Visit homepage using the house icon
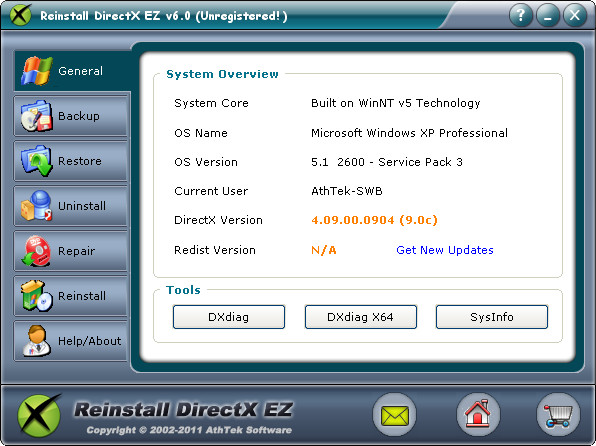This screenshot has width=596, height=446. pyautogui.click(x=478, y=415)
